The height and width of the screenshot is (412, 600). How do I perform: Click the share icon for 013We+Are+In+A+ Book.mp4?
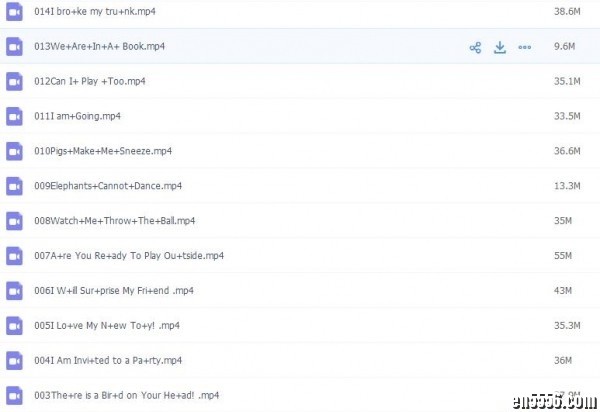(x=476, y=47)
